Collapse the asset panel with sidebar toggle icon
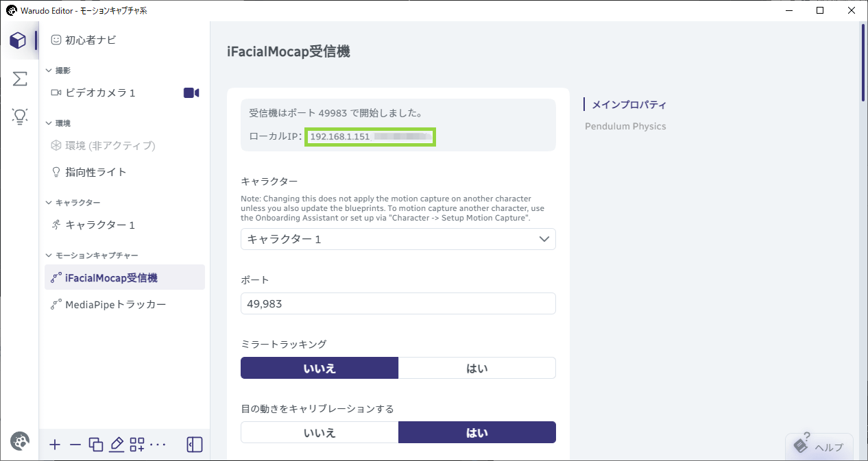Image resolution: width=868 pixels, height=461 pixels. click(195, 445)
